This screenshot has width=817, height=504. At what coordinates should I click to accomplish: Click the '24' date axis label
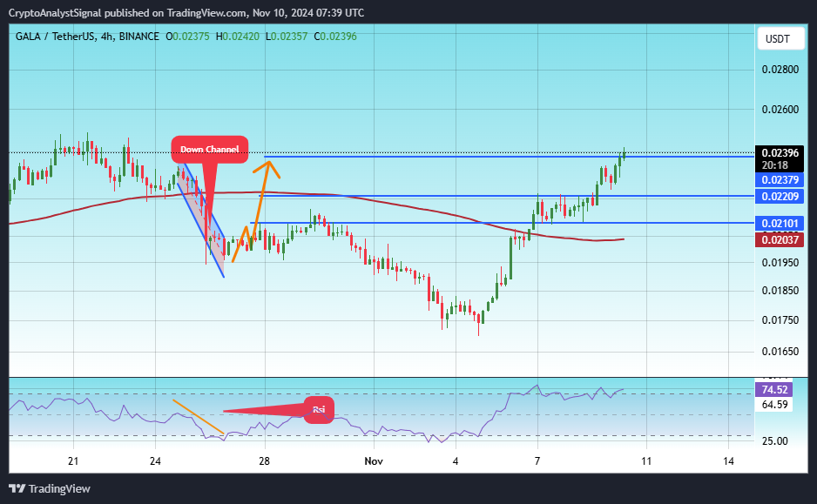[x=155, y=460]
